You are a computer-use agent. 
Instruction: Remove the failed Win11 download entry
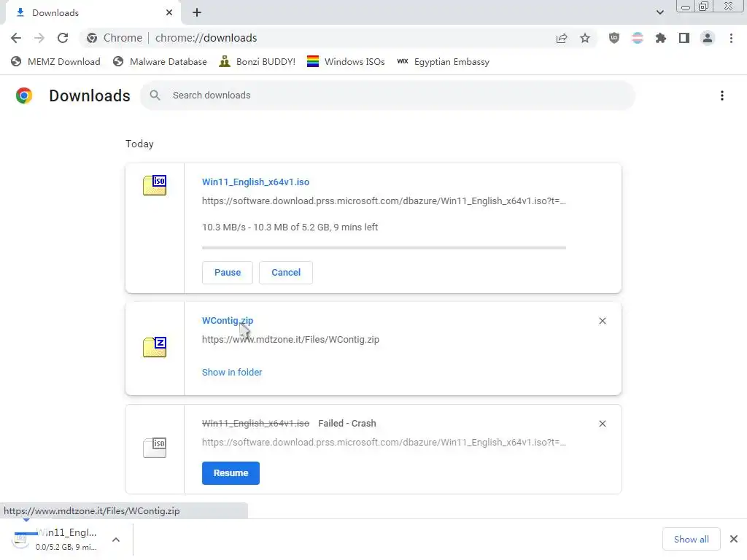[x=603, y=424]
